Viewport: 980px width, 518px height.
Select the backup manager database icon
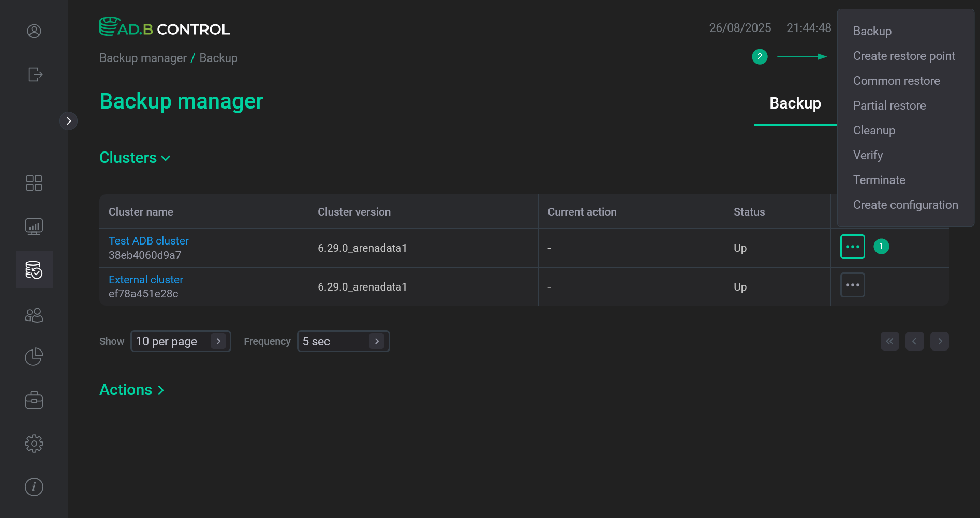[x=34, y=270]
